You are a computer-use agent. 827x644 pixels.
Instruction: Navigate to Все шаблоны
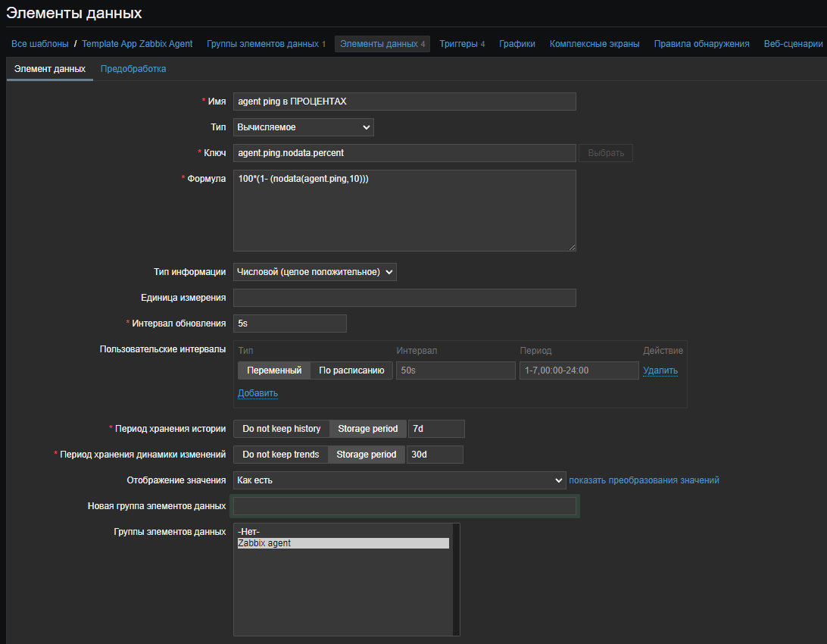pos(39,43)
